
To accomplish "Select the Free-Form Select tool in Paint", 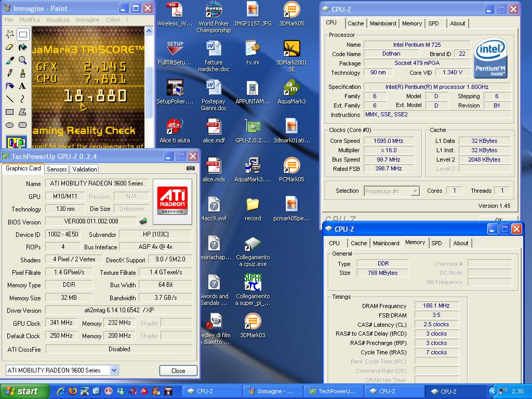I will (x=10, y=34).
